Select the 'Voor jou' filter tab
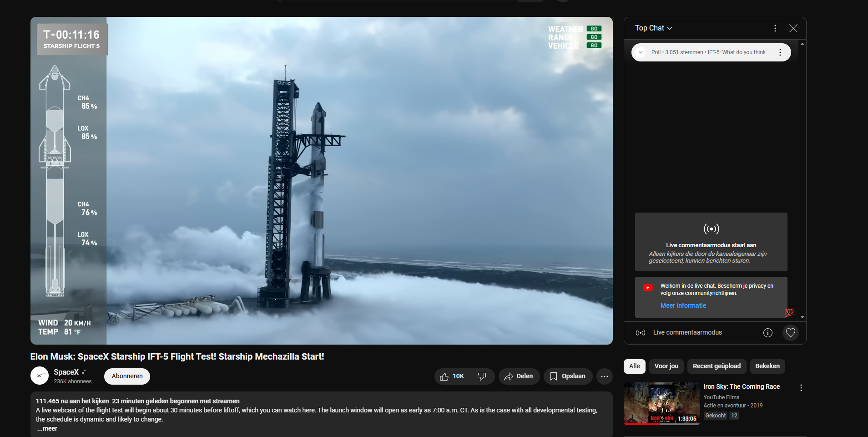The image size is (868, 437). tap(666, 366)
